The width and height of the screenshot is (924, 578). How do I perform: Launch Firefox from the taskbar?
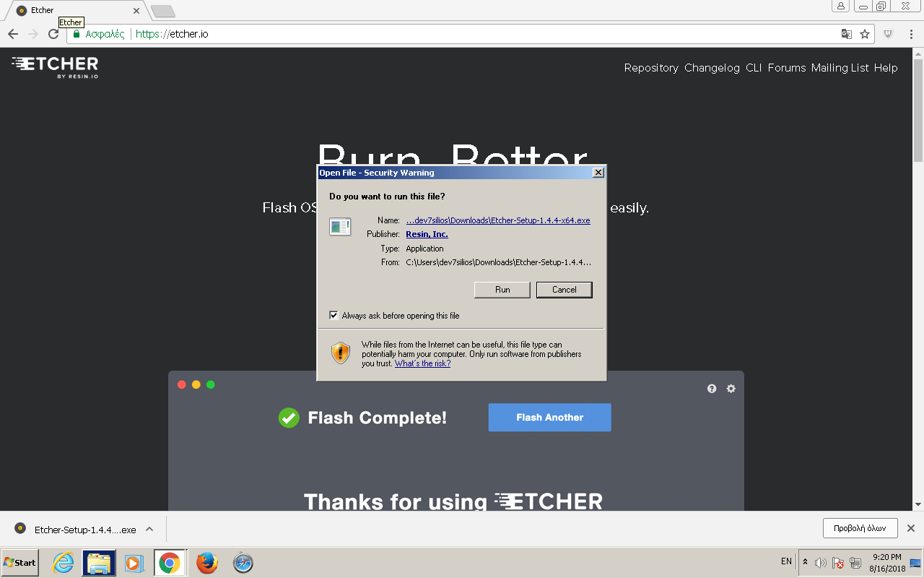point(207,563)
